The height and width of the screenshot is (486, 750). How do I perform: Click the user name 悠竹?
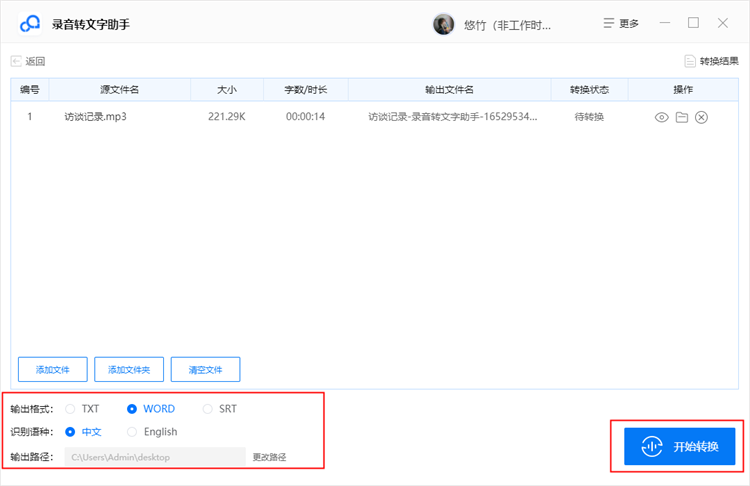pos(507,25)
